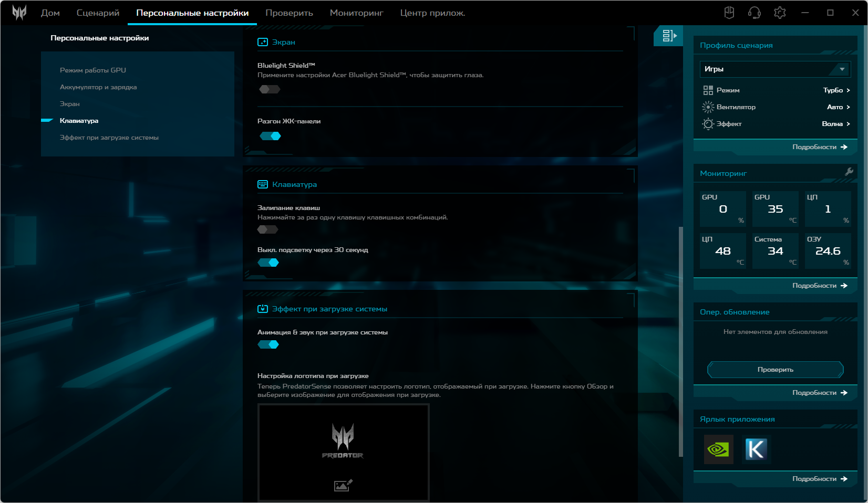Expand Вентилятор Авто option
The image size is (868, 503).
click(x=839, y=107)
